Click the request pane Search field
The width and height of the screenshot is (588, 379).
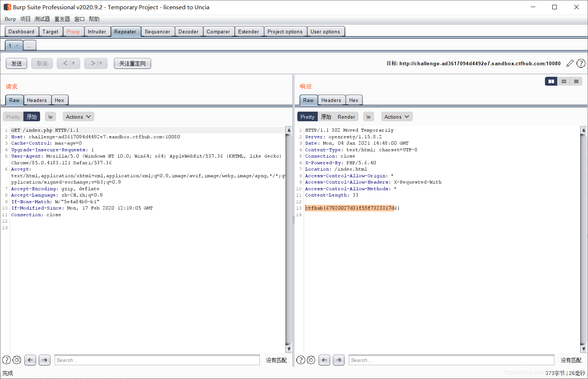tap(157, 360)
